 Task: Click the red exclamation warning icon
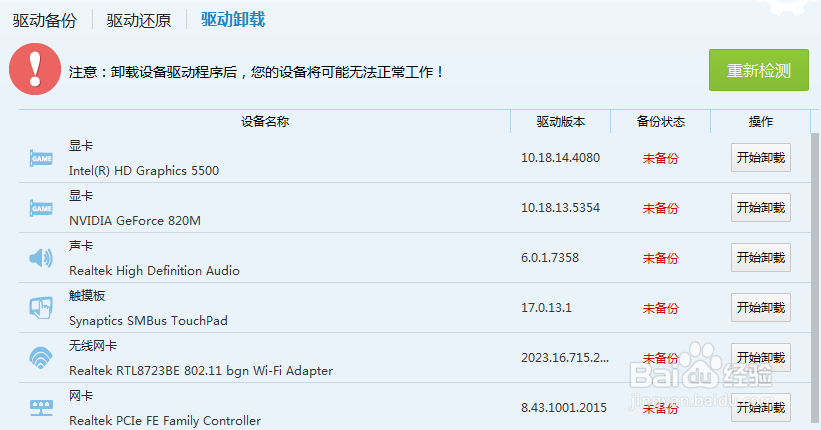click(x=35, y=69)
